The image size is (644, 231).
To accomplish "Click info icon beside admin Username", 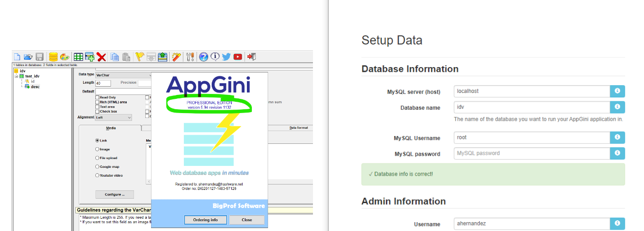I will 618,224.
